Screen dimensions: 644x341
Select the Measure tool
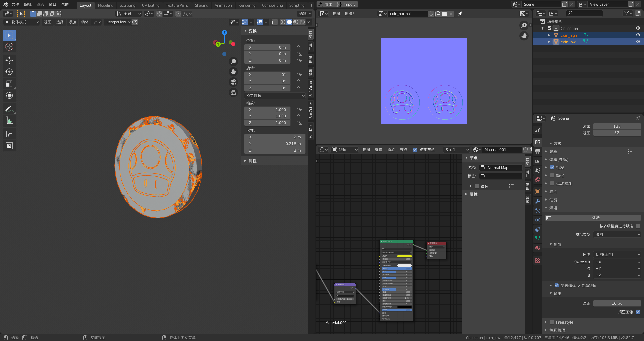9,121
